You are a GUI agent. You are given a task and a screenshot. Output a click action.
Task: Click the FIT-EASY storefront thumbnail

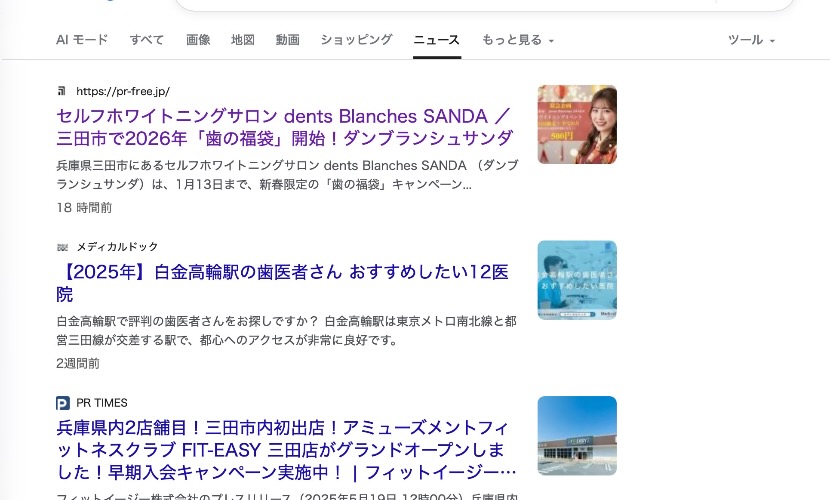(577, 435)
